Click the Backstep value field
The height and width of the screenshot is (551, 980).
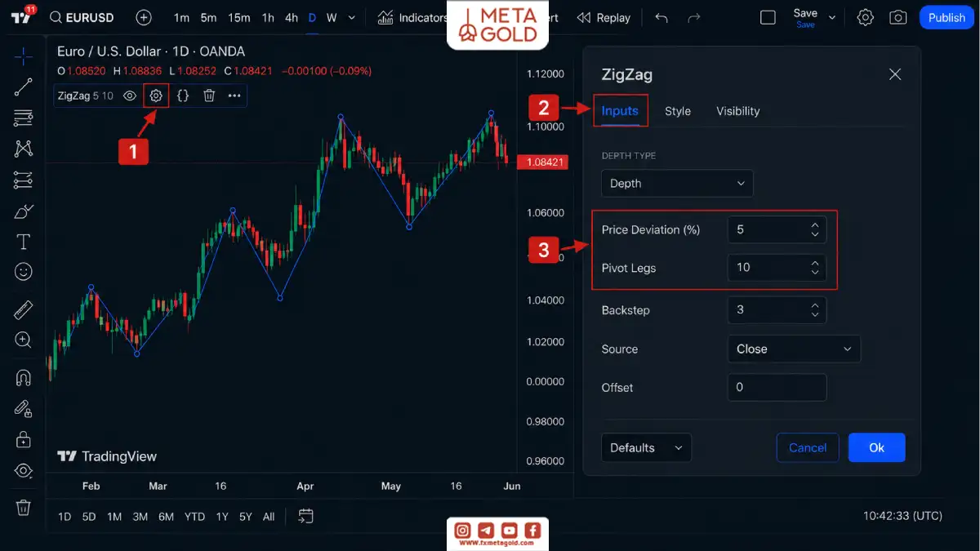tap(777, 309)
